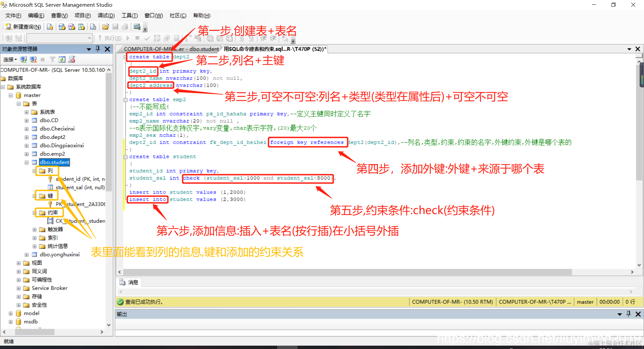644x349 pixels.
Task: Expand the 触发器 folder
Action: point(35,230)
